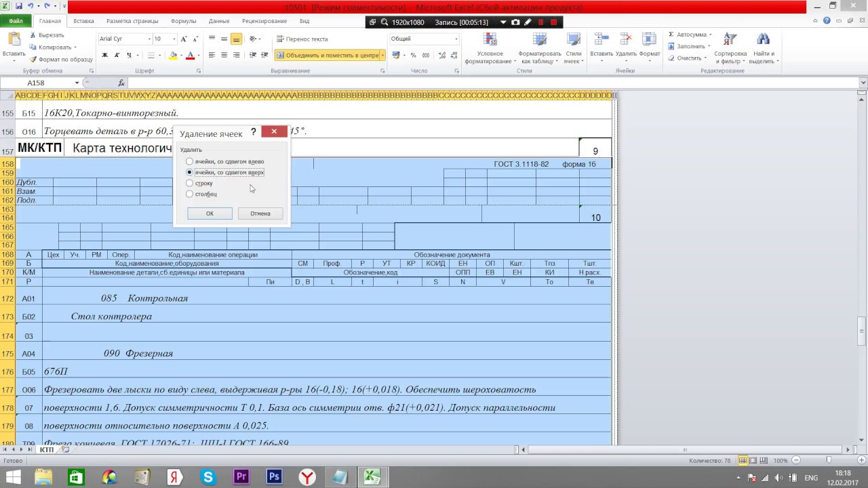Align text to the middle vertically
This screenshot has width=868, height=488.
[224, 39]
